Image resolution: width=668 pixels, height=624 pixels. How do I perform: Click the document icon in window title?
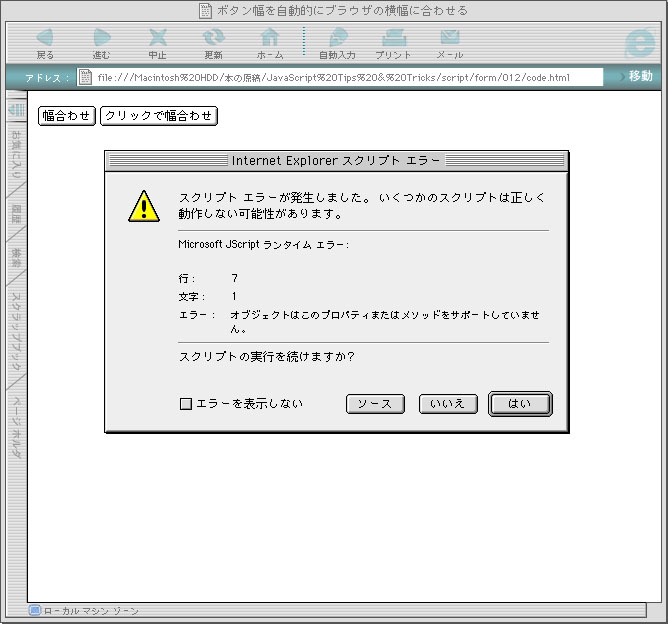click(205, 11)
